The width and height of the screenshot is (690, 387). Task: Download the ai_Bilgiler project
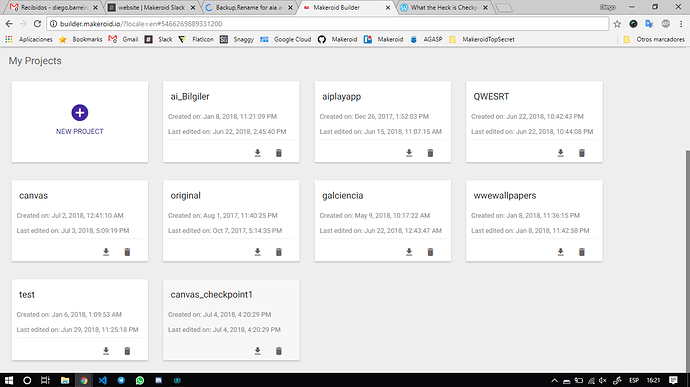pos(257,153)
